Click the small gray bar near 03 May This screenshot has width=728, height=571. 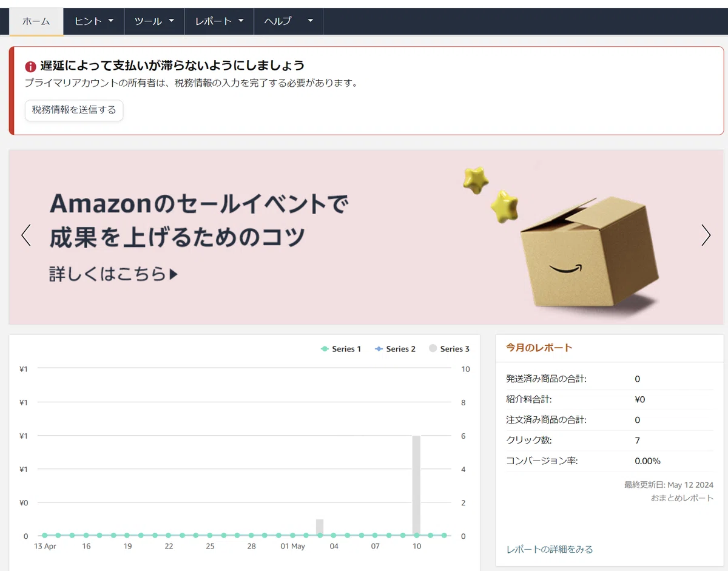(320, 527)
